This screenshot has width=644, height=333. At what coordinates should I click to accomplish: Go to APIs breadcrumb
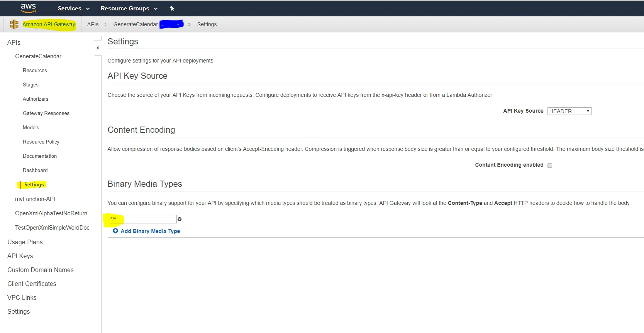coord(93,24)
